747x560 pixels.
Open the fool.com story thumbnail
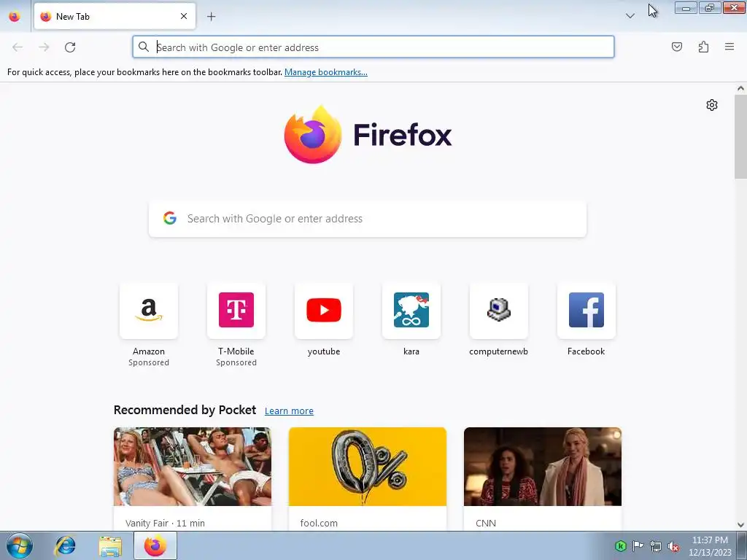tap(368, 467)
